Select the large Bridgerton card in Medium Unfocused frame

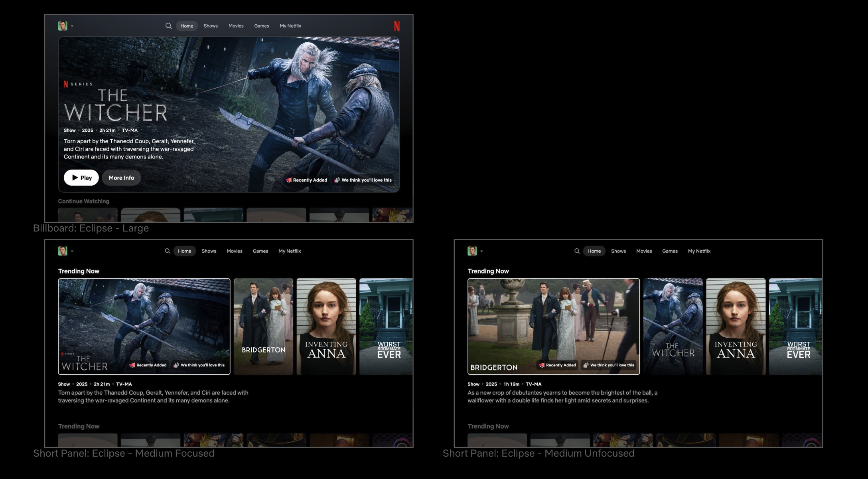click(x=554, y=327)
